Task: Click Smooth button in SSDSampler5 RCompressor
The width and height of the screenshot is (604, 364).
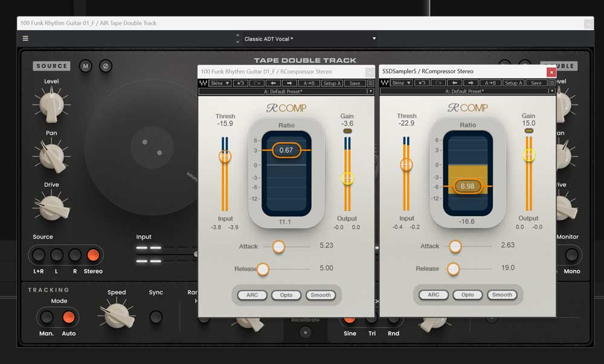Action: click(502, 295)
